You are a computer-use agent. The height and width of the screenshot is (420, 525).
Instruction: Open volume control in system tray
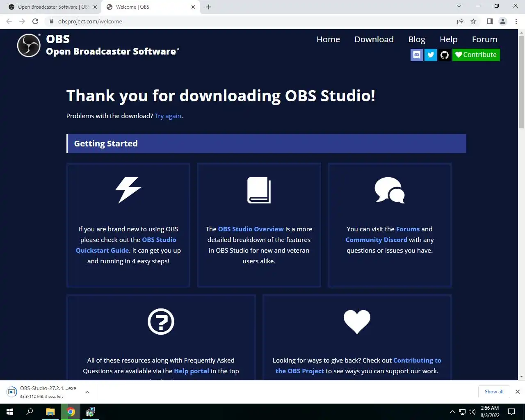pos(472,412)
